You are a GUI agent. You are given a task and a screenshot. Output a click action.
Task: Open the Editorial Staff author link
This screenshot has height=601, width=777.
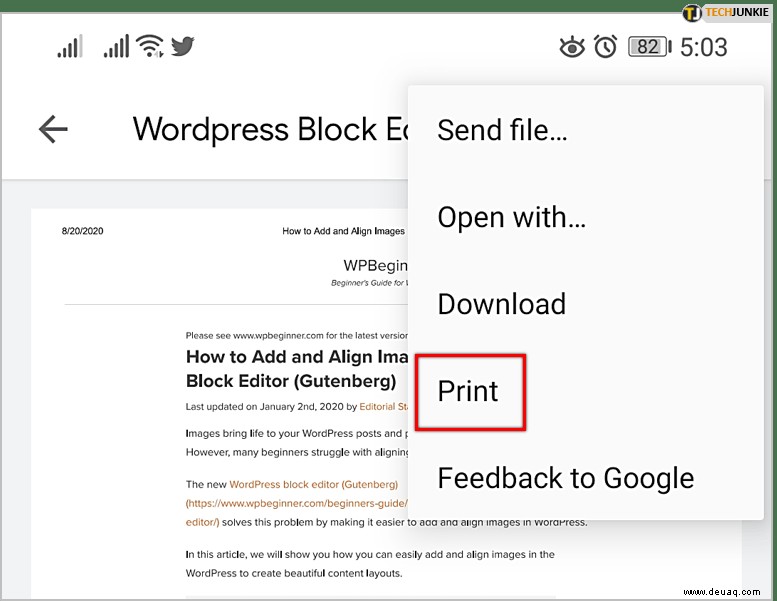pyautogui.click(x=384, y=407)
